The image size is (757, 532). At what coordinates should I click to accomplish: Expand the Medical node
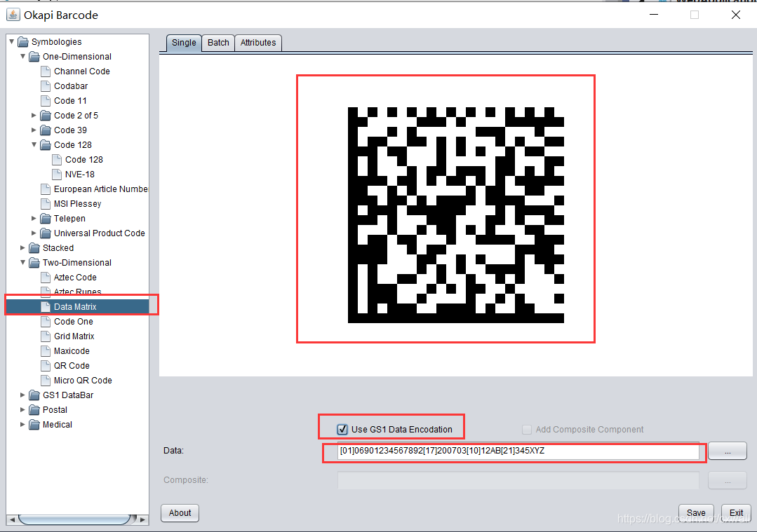pos(22,425)
